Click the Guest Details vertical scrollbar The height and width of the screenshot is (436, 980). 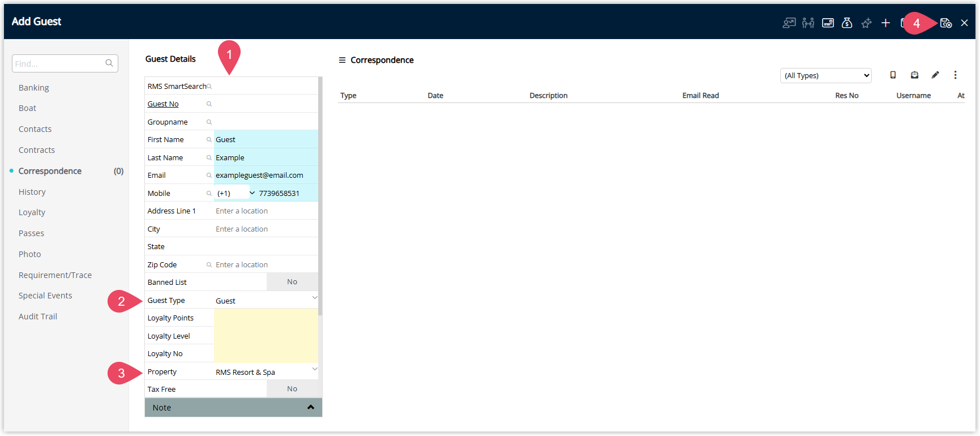click(x=320, y=196)
